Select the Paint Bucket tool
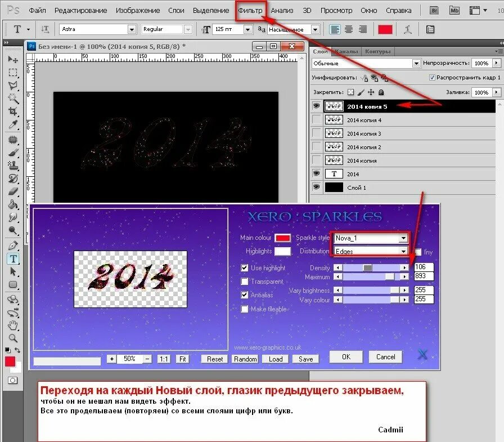The width and height of the screenshot is (504, 442). point(13,204)
